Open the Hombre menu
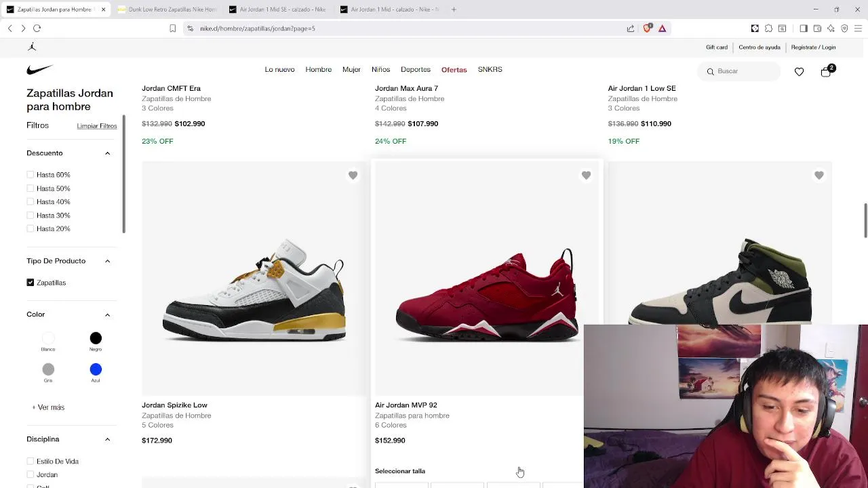This screenshot has width=868, height=488. click(x=319, y=70)
